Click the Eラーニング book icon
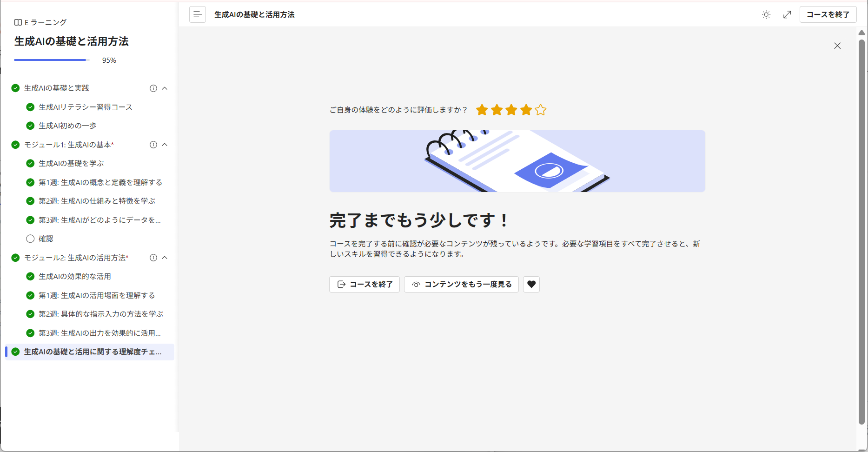 pos(18,22)
